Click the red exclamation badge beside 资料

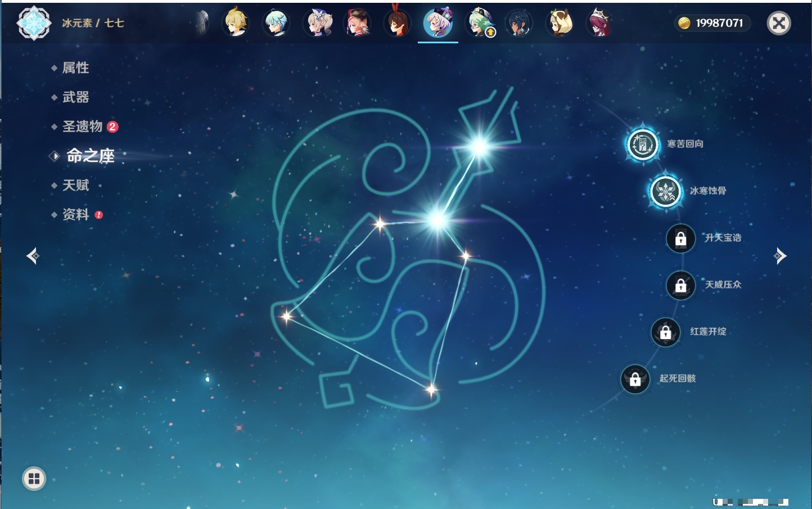click(x=99, y=215)
